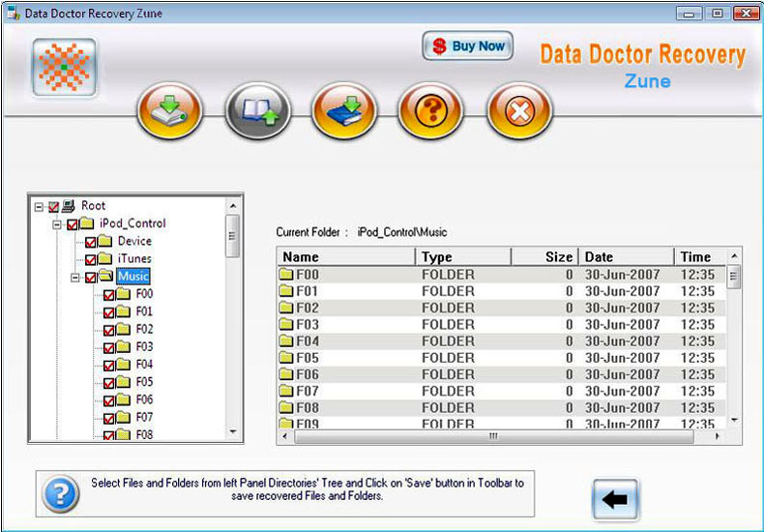Select the F02 row in file list
Viewport: 764px width, 532px height.
pyautogui.click(x=501, y=308)
